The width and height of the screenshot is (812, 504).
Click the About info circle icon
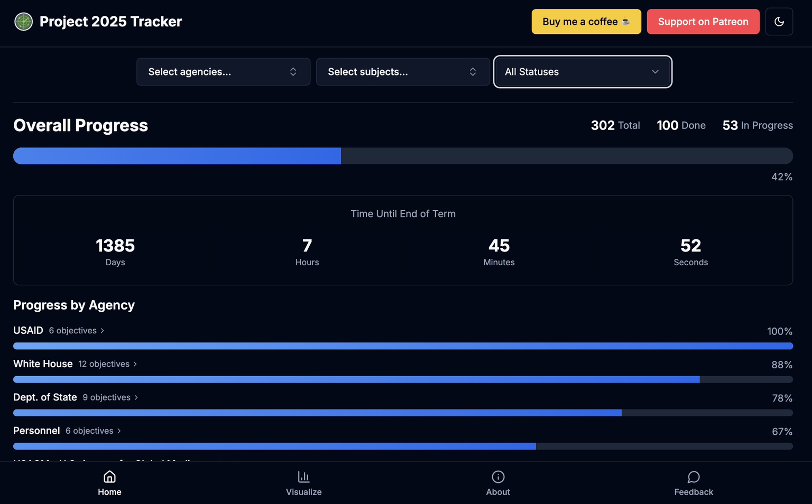pos(498,477)
